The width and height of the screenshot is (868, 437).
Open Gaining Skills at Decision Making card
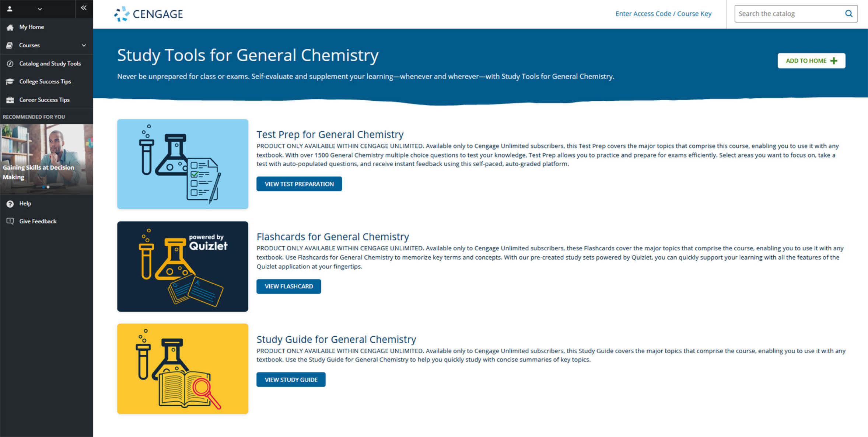pos(46,159)
